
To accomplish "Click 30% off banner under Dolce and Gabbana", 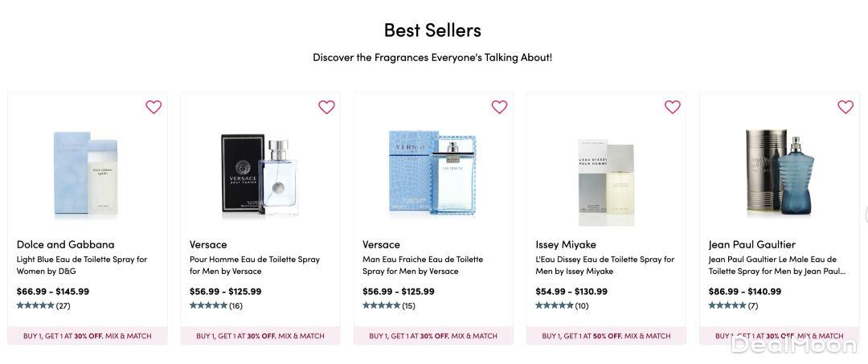I will pos(88,336).
